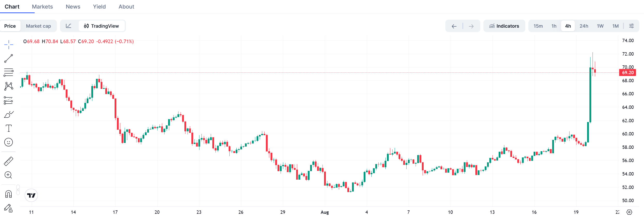
Task: Select the XABCD pattern tool
Action: [9, 86]
